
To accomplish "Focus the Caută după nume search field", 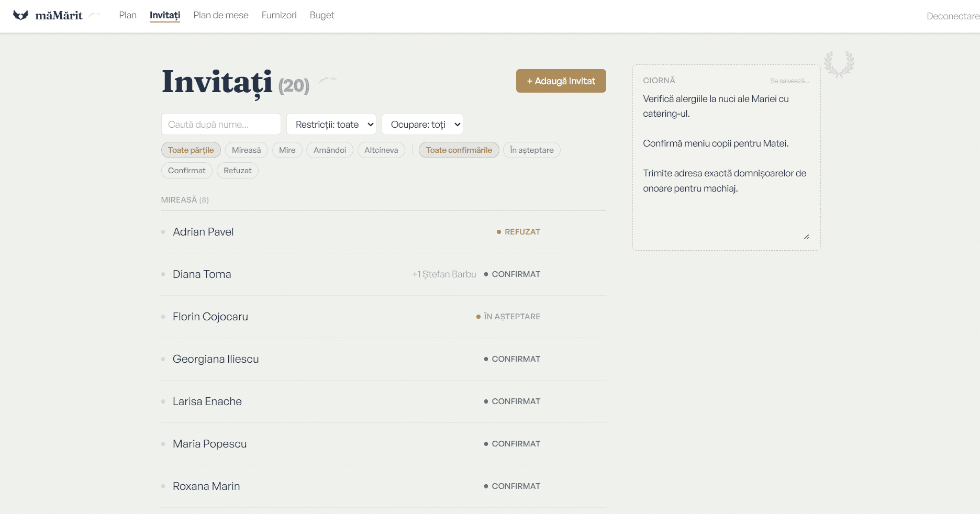I will (221, 124).
